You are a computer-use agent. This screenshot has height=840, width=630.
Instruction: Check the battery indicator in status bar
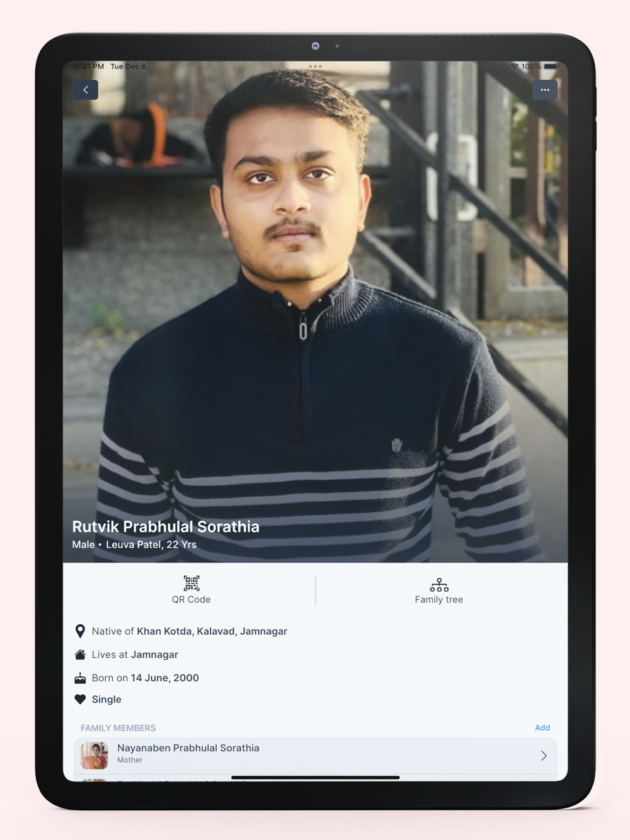pos(551,66)
